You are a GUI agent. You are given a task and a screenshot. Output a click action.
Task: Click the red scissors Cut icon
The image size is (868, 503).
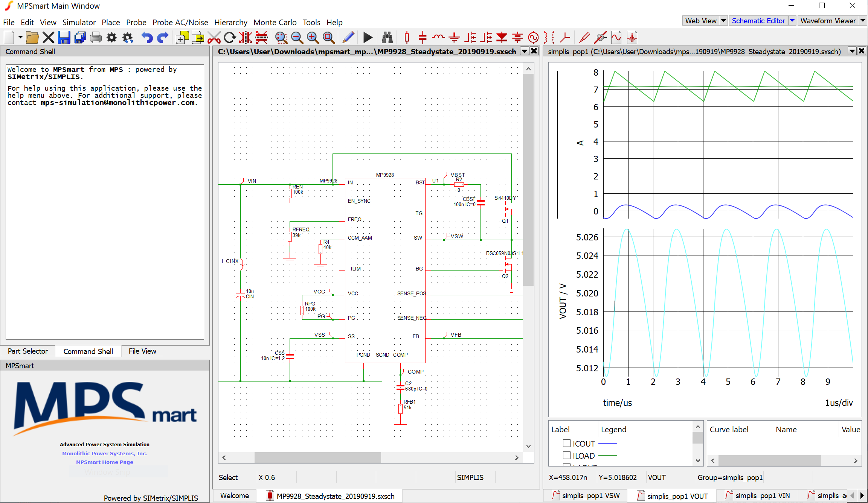(x=214, y=38)
